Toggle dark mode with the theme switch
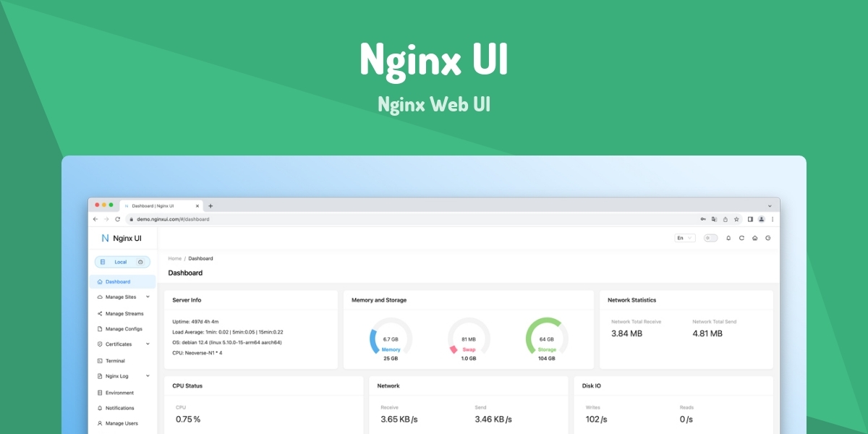The width and height of the screenshot is (868, 434). pos(710,237)
